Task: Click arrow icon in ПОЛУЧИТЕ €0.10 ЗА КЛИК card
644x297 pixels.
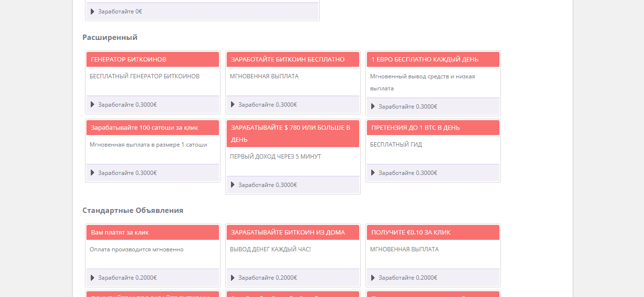Action: pos(373,278)
